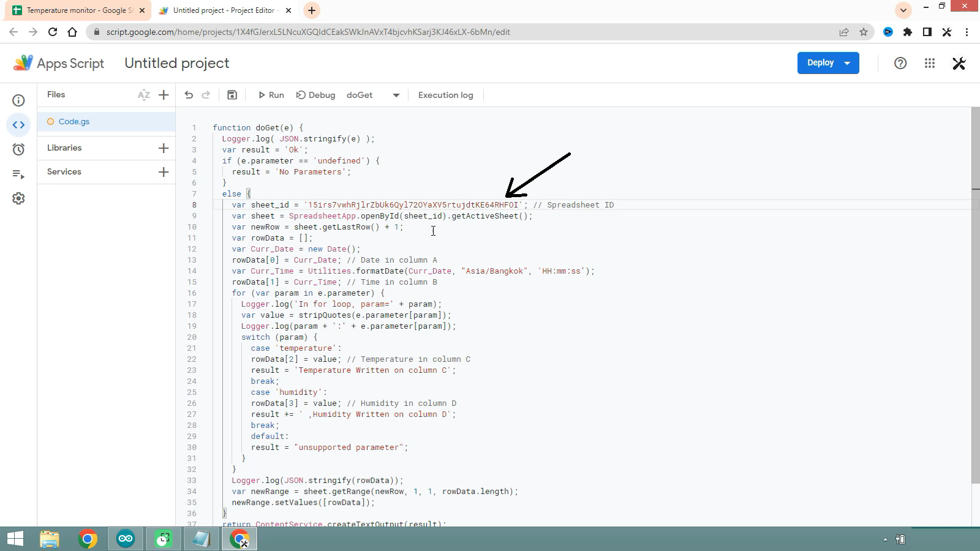Open the Execution log
Image resolution: width=980 pixels, height=551 pixels.
(445, 95)
